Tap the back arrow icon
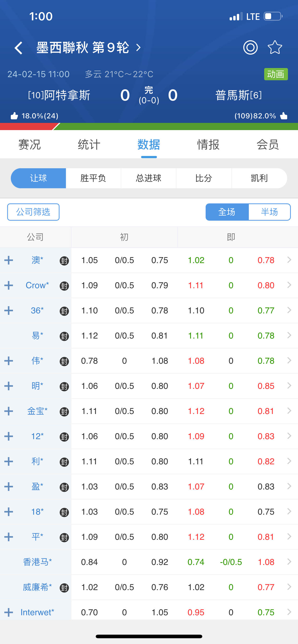This screenshot has height=644, width=298. click(18, 47)
